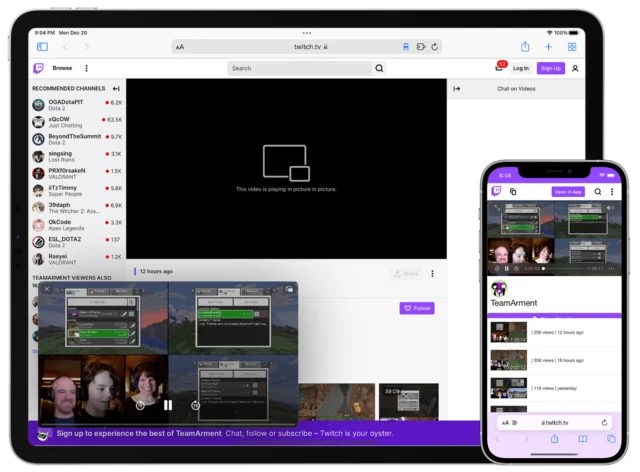This screenshot has width=640, height=472.
Task: Go forward in iPad Safari
Action: [87, 47]
